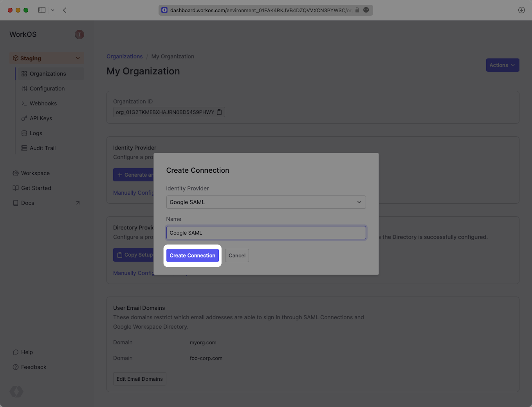Viewport: 532px width, 407px height.
Task: Open the downloads icon in browser toolbar
Action: [521, 10]
